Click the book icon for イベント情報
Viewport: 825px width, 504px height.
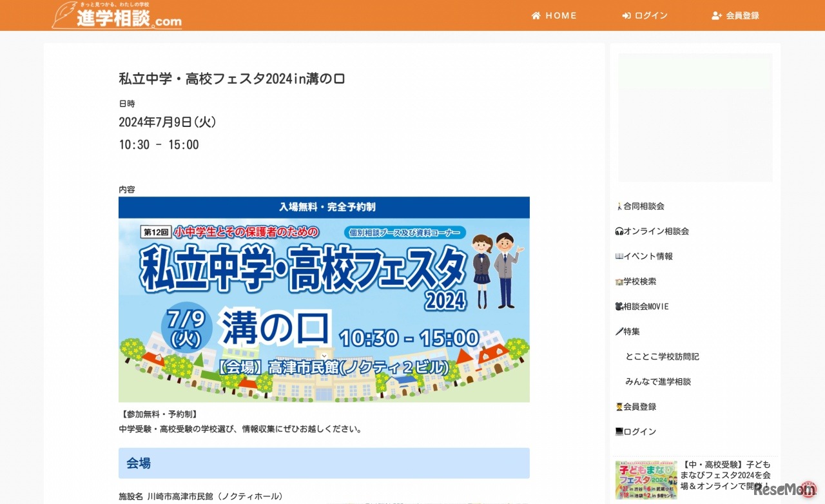click(619, 257)
